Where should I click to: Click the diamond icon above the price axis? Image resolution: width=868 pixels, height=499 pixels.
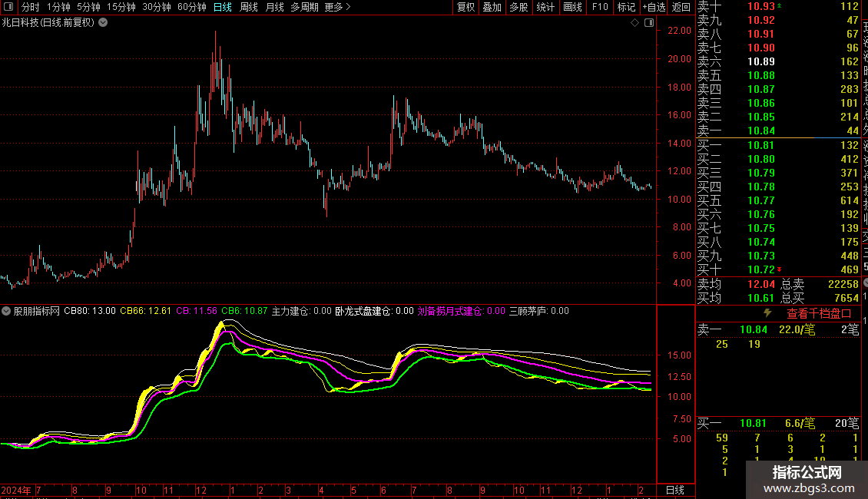click(635, 23)
